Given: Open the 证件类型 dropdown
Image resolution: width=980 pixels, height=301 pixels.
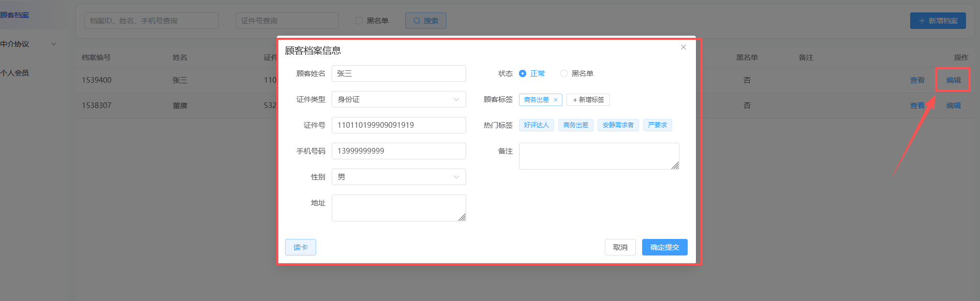Looking at the screenshot, I should click(399, 99).
